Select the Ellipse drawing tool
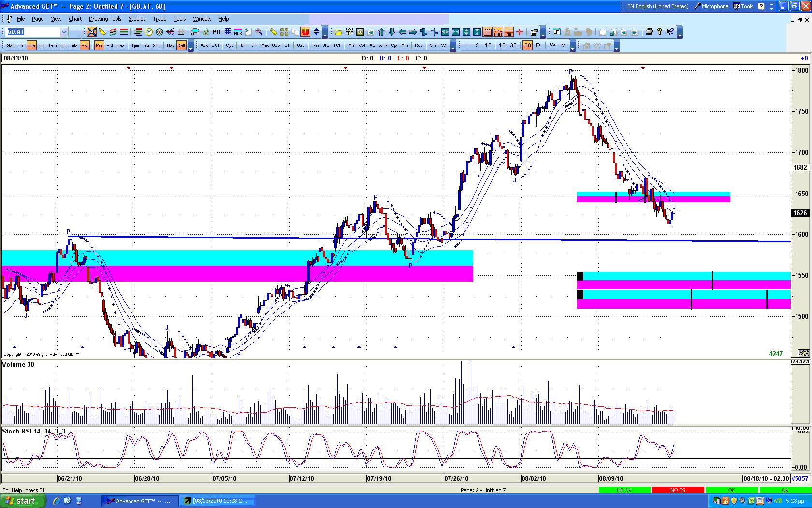Screen dimensions: 812x508 click(x=195, y=32)
